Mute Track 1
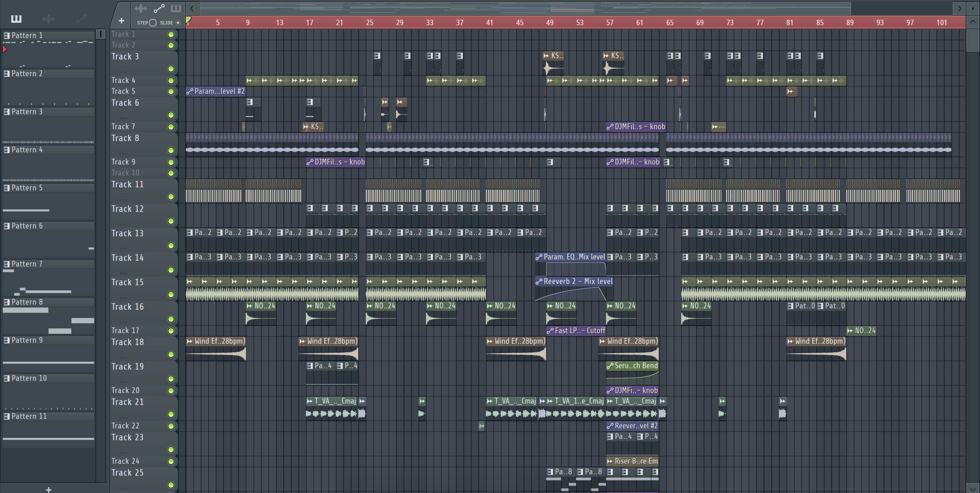 point(171,35)
